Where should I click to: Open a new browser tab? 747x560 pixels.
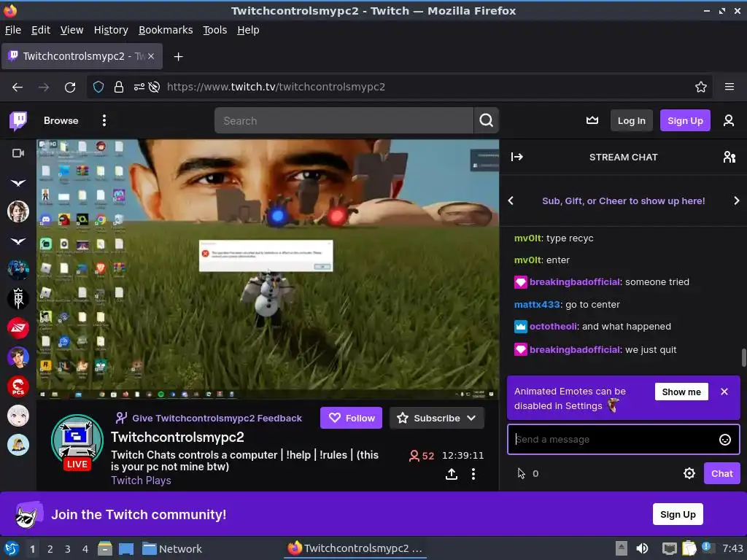tap(178, 57)
